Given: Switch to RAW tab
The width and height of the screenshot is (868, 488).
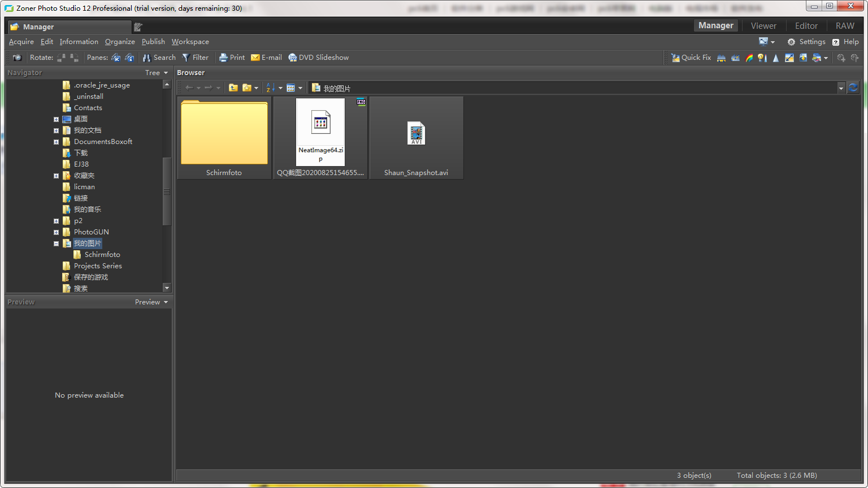Looking at the screenshot, I should tap(845, 26).
